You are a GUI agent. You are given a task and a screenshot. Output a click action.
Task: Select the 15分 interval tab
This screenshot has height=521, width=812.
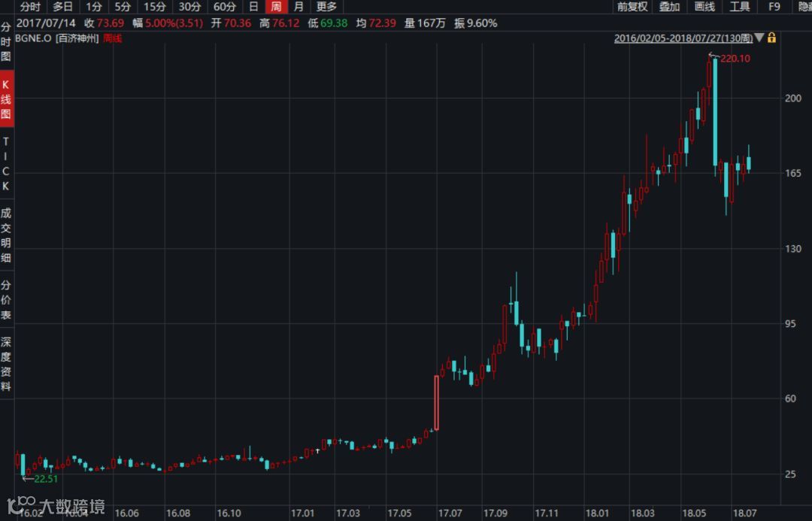[x=154, y=7]
